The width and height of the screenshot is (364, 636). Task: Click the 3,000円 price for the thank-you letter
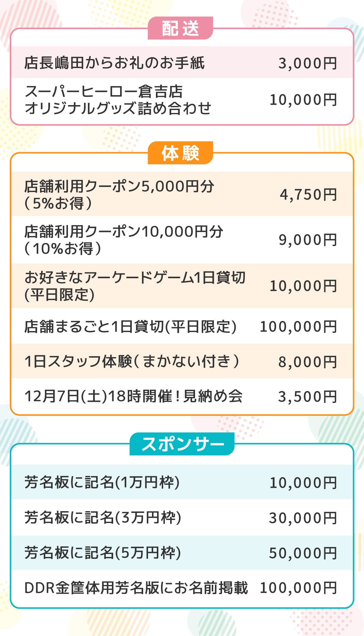tap(307, 63)
